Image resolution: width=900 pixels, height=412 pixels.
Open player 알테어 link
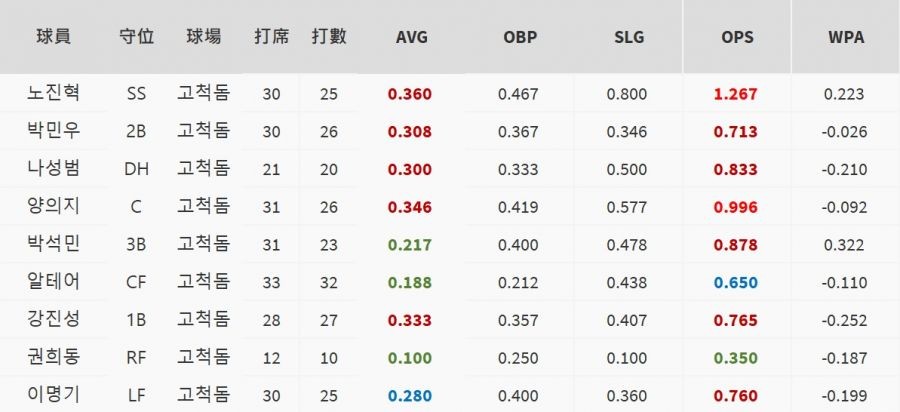point(53,282)
